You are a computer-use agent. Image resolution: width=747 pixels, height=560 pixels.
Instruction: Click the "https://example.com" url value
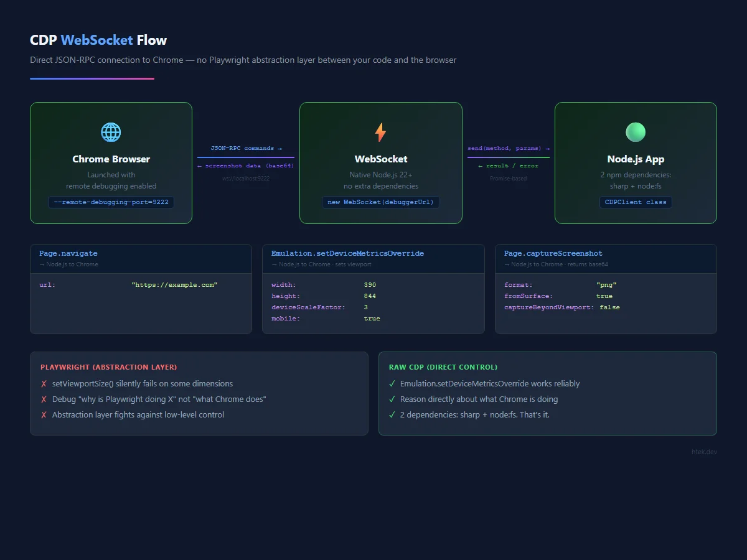[x=174, y=285]
